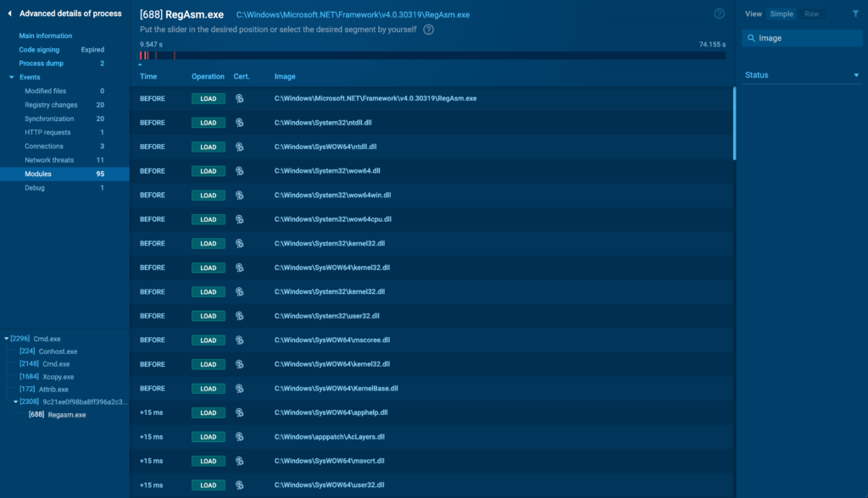
Task: Click certificate icon for wow64.dll row
Action: (240, 171)
